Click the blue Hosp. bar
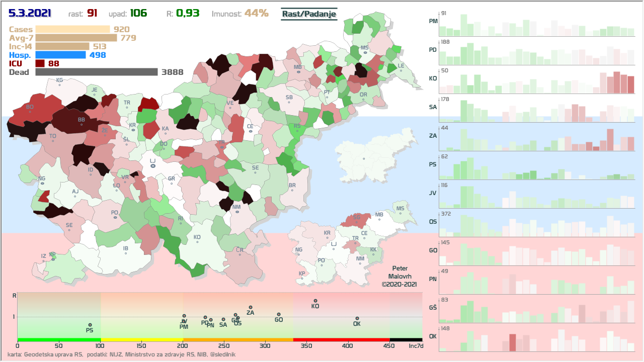 tap(60, 55)
